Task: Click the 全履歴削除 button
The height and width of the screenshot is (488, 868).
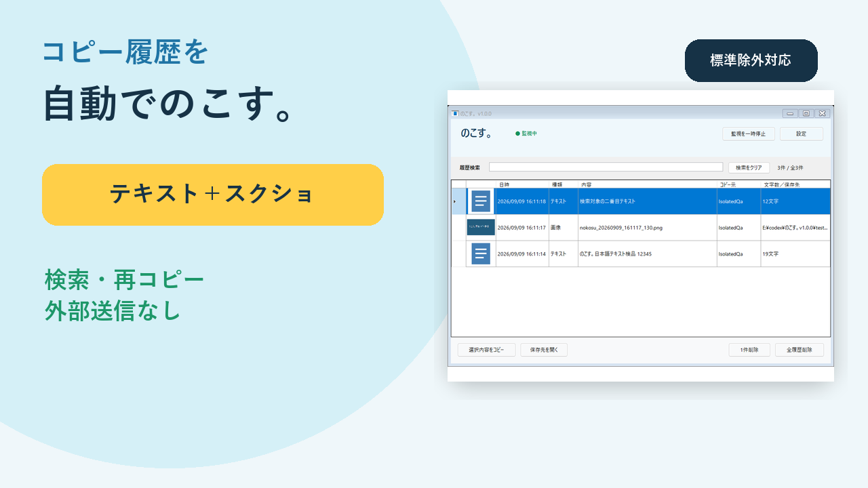Action: (x=800, y=350)
